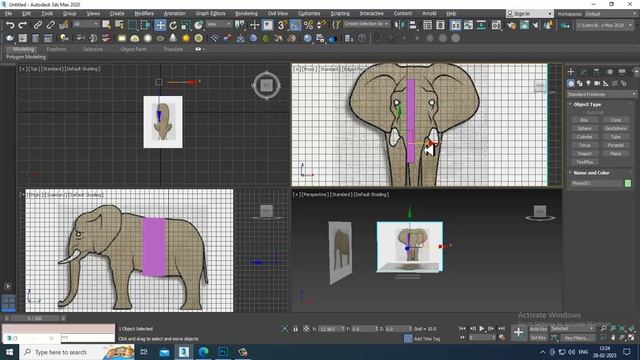Viewport: 640px width, 360px height.
Task: Switch to the Freeform ribbon tab
Action: tap(56, 49)
